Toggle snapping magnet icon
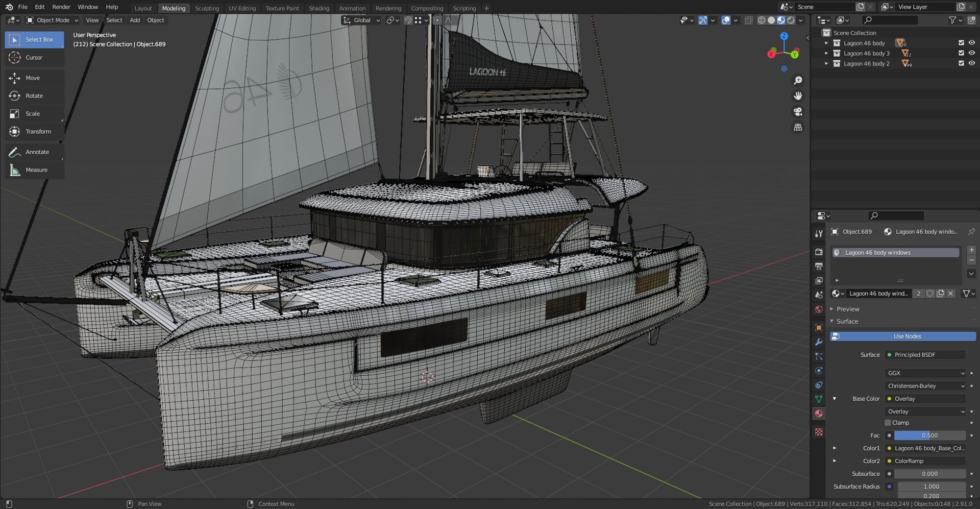This screenshot has height=509, width=980. click(x=408, y=20)
